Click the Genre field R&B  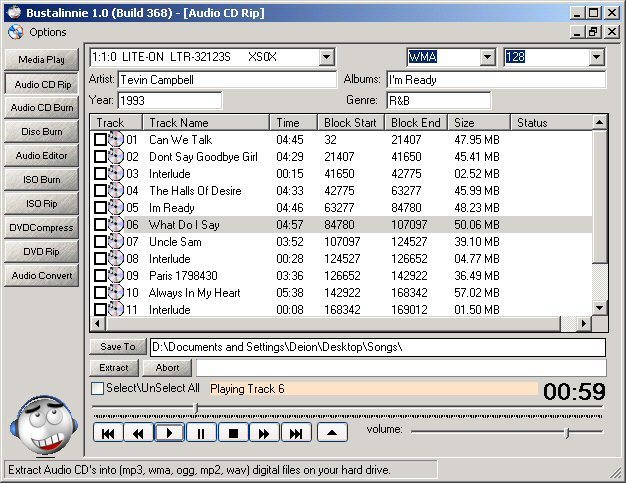click(x=438, y=101)
